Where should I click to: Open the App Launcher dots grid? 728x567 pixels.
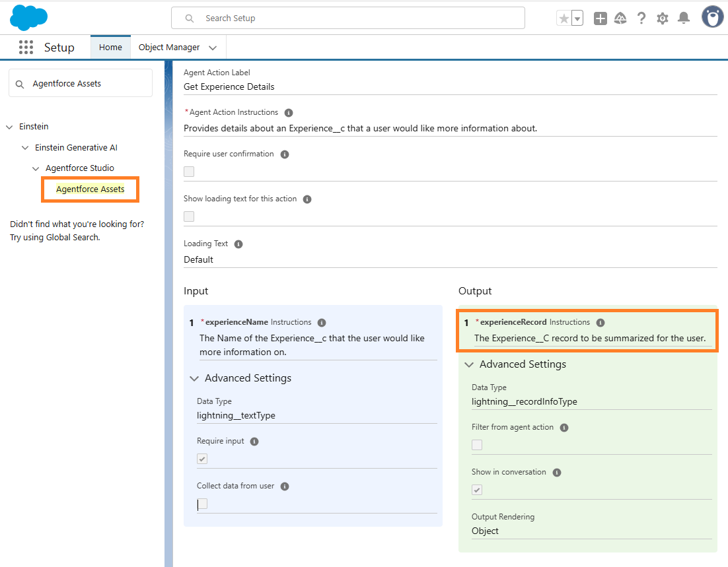tap(26, 48)
